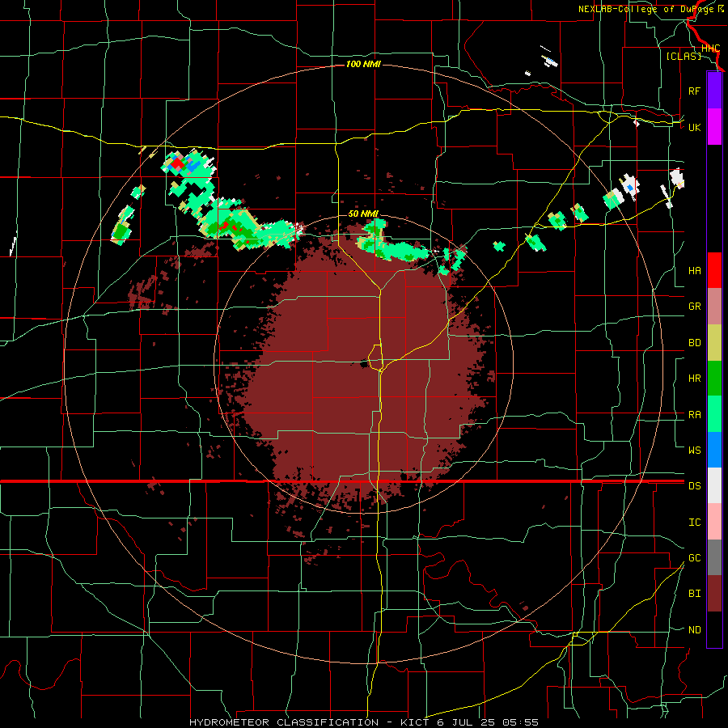Viewport: 728px width, 728px height.
Task: Click the [CLAS] label
Action: (x=684, y=56)
